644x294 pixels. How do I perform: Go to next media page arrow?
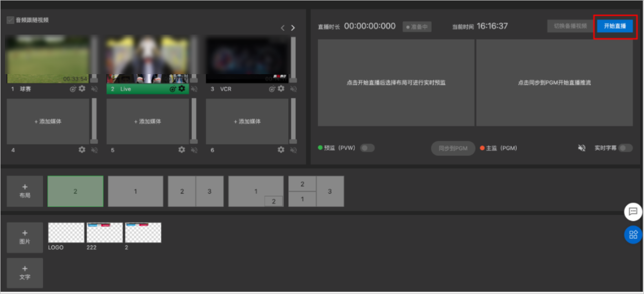click(x=293, y=28)
